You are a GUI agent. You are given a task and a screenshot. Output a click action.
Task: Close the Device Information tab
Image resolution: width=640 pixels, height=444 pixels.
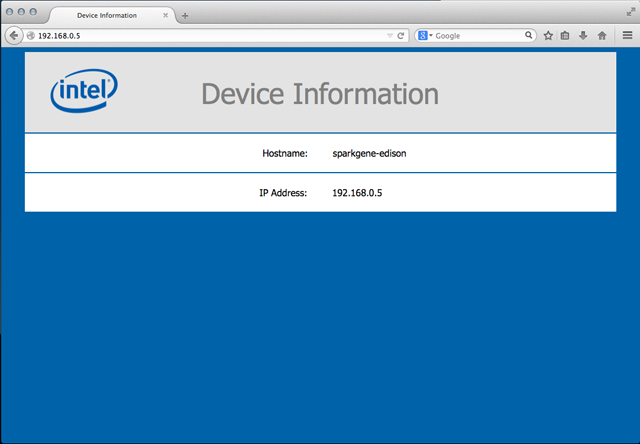(165, 16)
